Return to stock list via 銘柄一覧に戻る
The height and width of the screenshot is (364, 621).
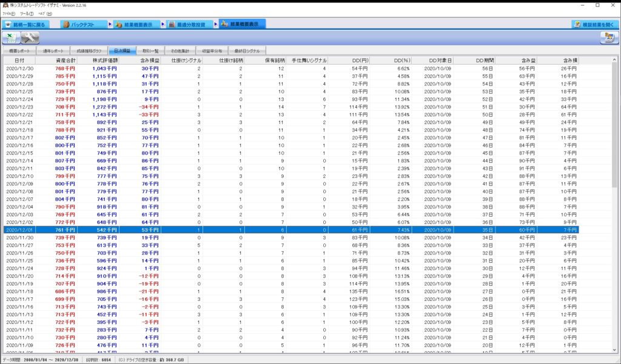27,24
